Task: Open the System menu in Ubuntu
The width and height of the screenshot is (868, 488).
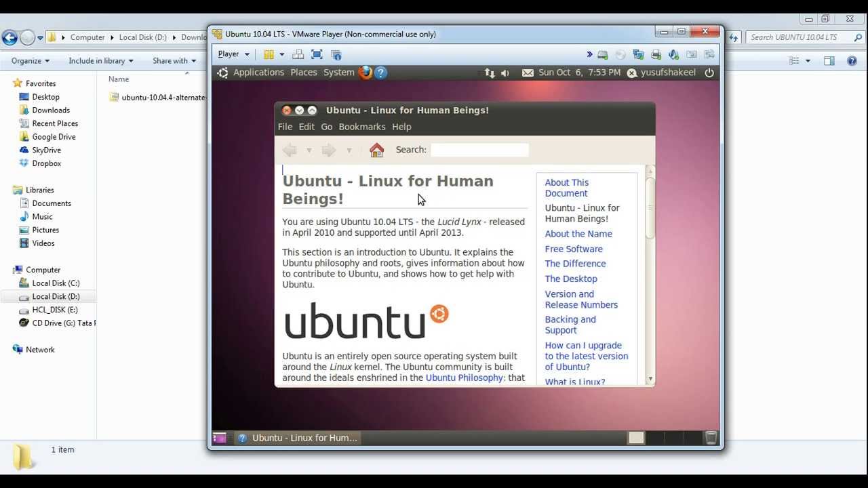Action: click(x=338, y=73)
